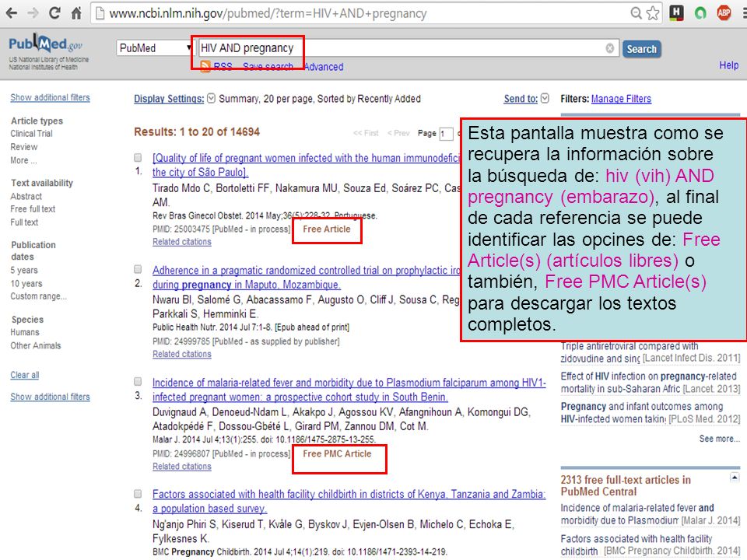Filter by Free full text availability
This screenshot has width=747, height=560.
coord(33,208)
